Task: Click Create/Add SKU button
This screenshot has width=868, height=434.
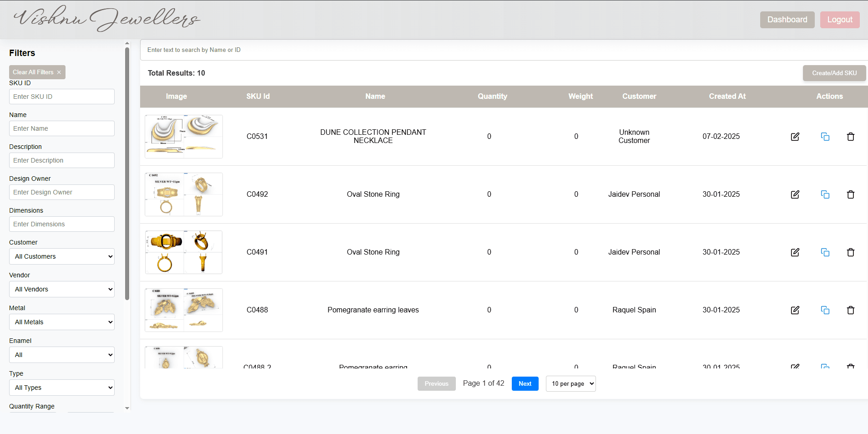Action: (834, 73)
